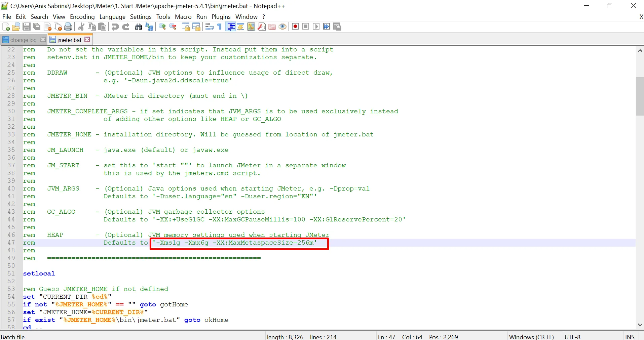Open the Replace dialog icon

pos(149,27)
